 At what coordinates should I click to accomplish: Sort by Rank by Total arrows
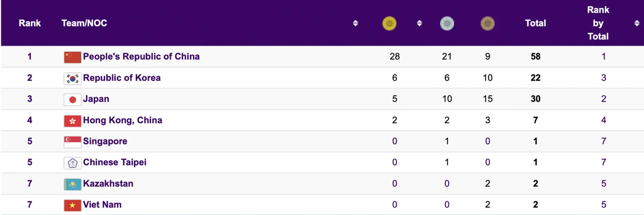coord(637,23)
